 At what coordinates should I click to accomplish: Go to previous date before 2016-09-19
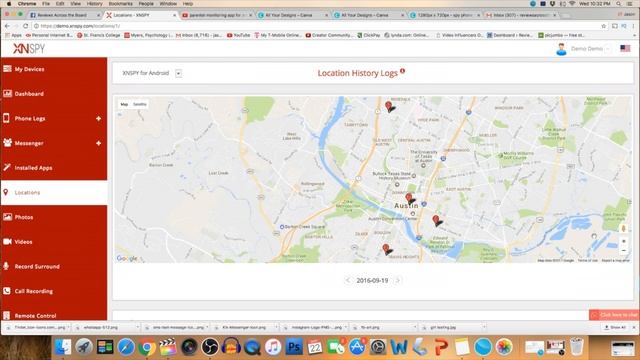coord(348,280)
